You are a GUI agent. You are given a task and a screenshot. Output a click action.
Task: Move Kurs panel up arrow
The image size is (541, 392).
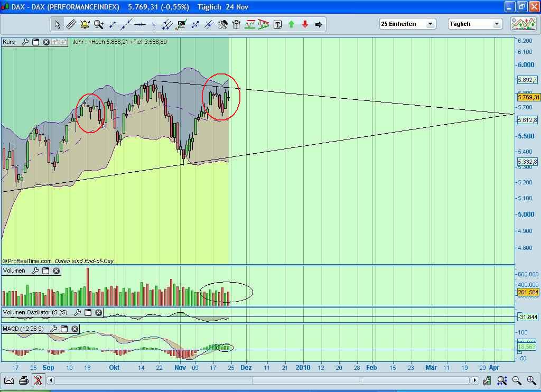tap(54, 42)
